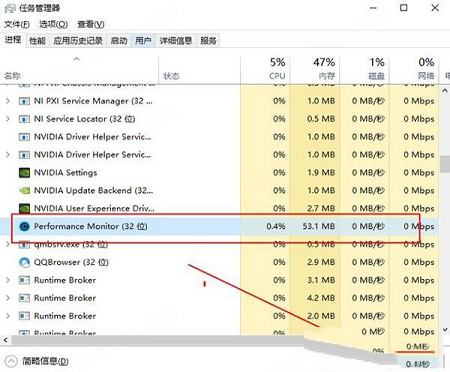The width and height of the screenshot is (450, 372).
Task: Switch to the 详细信息 tab
Action: tap(176, 41)
